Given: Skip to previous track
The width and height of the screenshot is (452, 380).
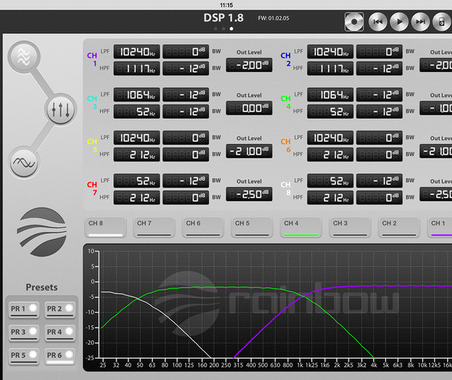Looking at the screenshot, I should (x=378, y=22).
